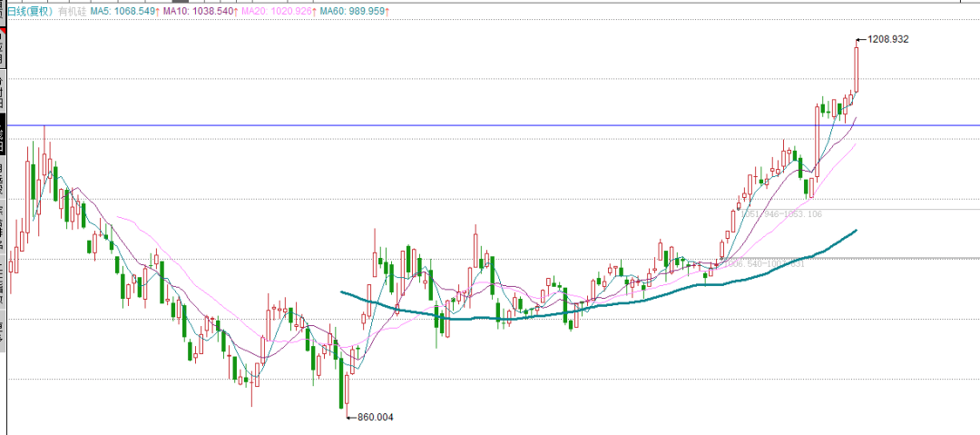Click the arrow beside the 860.004 label
The height and width of the screenshot is (435, 980).
pyautogui.click(x=352, y=417)
